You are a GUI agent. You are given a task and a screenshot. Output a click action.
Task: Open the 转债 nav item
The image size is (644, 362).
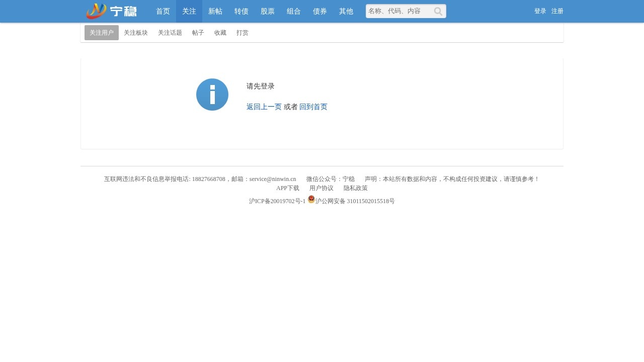pyautogui.click(x=242, y=11)
